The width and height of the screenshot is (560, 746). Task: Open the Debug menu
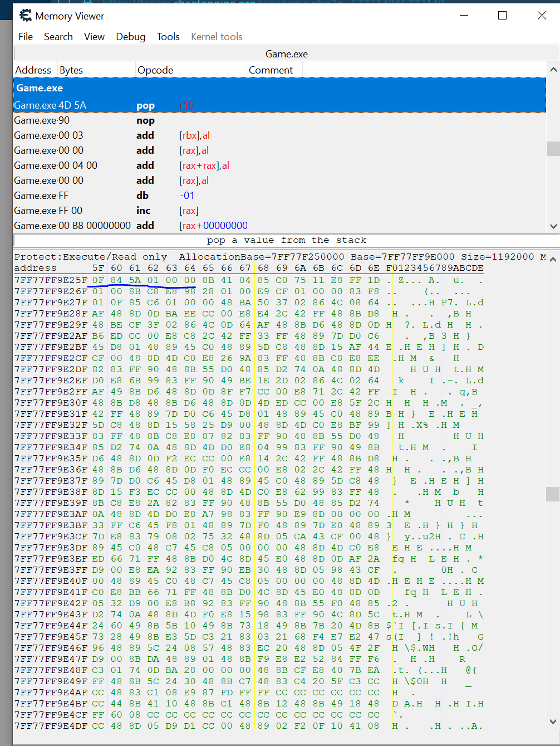tap(131, 37)
